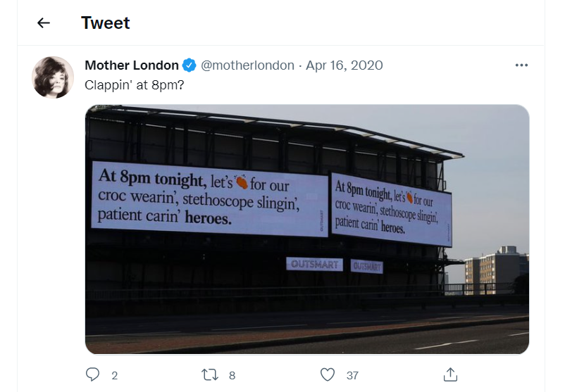Click the angled right billboard in photo

tap(391, 208)
